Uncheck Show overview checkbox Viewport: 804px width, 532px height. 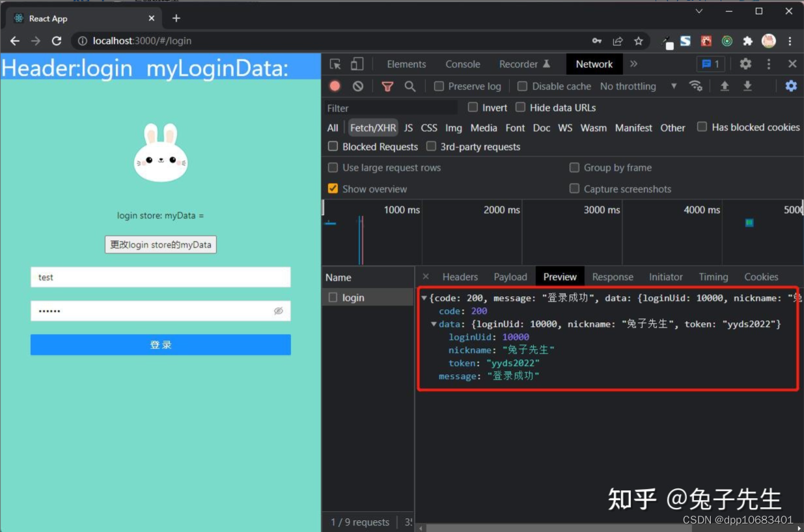point(333,189)
